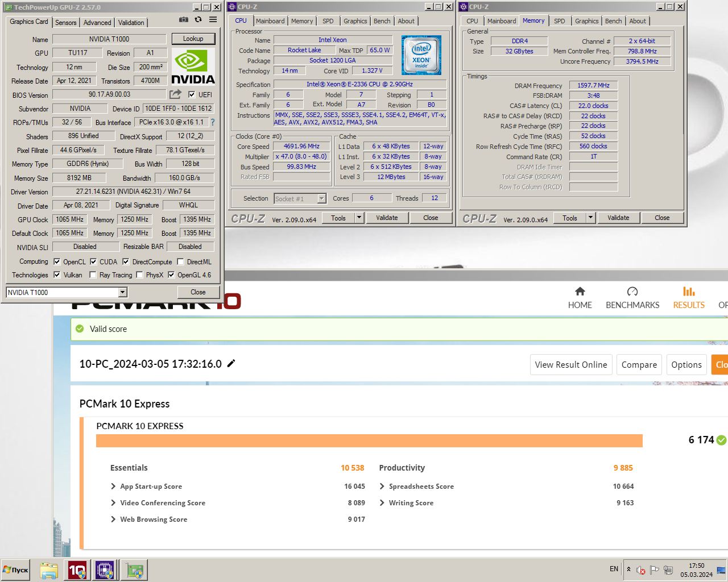The width and height of the screenshot is (728, 582).
Task: Click the PCMark Results bar chart icon
Action: [689, 292]
